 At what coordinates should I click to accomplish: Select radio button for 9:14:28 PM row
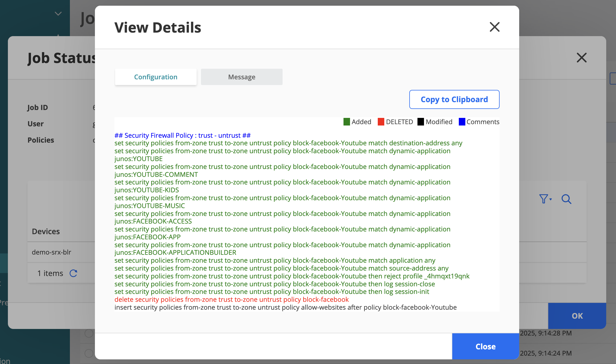click(x=89, y=333)
